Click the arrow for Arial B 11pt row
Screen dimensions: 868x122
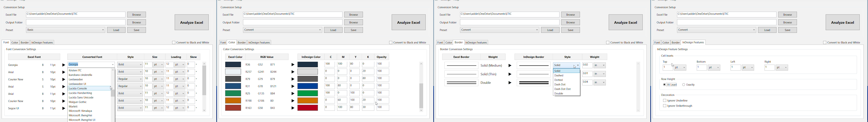pos(64,94)
